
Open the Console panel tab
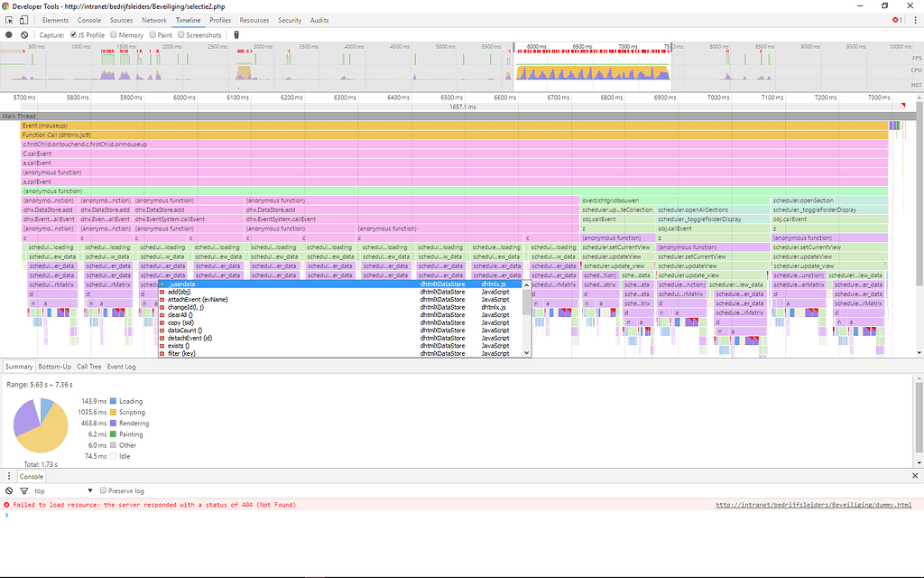[x=89, y=20]
